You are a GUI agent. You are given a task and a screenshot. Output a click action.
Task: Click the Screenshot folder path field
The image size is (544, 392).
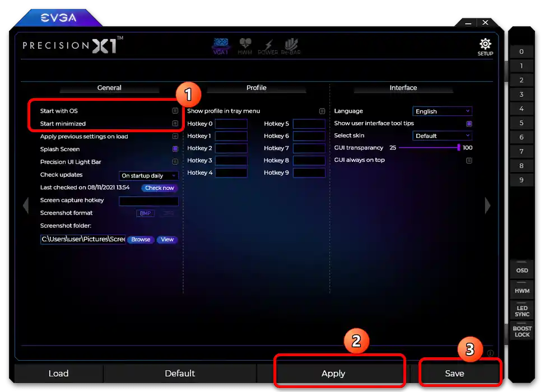(83, 239)
